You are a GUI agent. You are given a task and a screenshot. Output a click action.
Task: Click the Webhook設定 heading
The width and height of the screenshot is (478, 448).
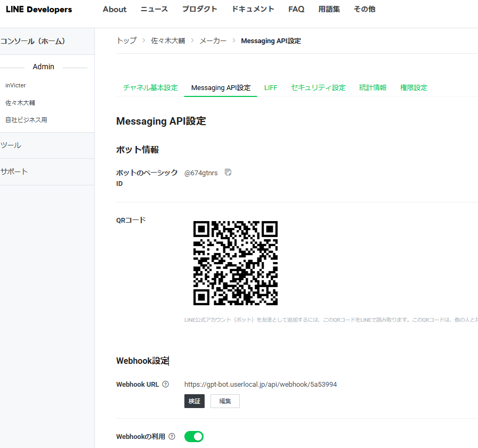[142, 361]
